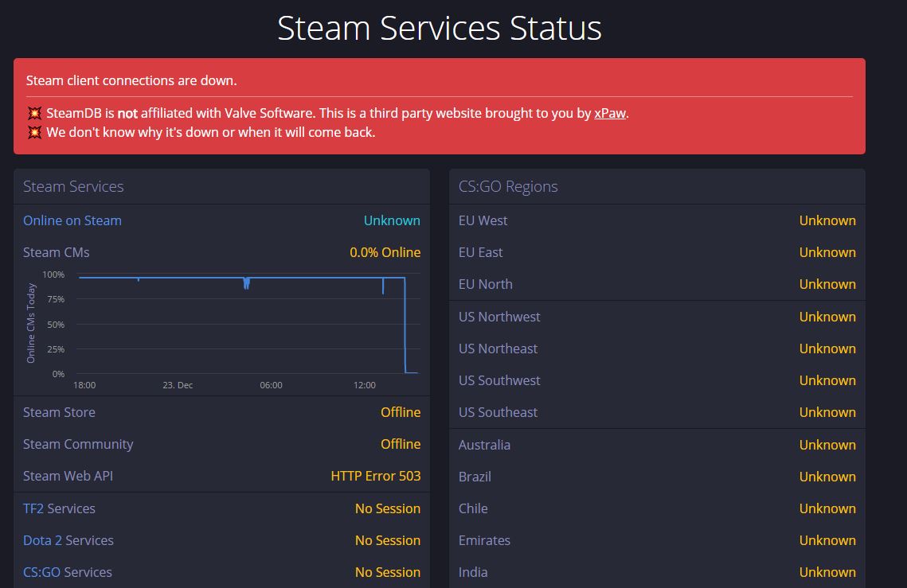Click the Unknown status for Brazil
The height and width of the screenshot is (588, 907).
coord(827,477)
